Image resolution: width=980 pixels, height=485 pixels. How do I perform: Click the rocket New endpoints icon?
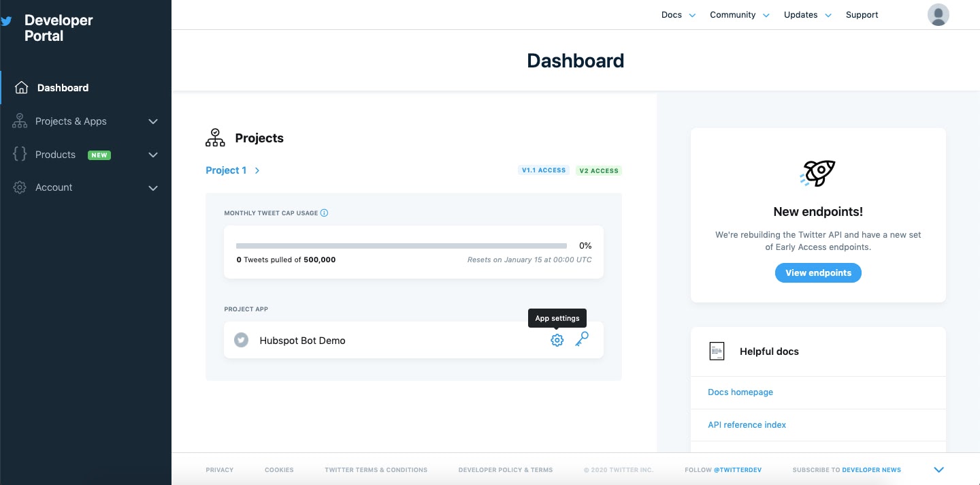pos(817,173)
